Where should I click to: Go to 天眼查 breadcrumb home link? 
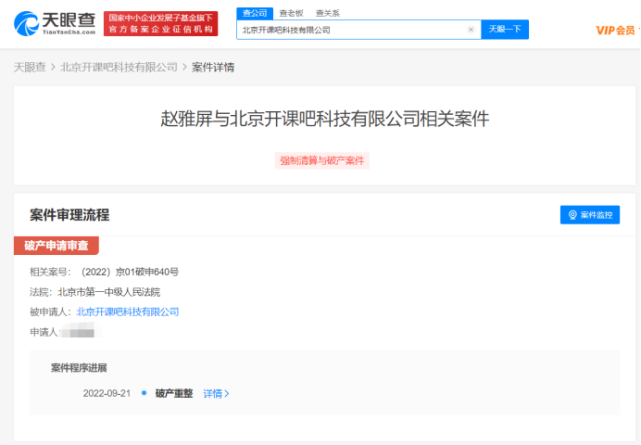29,67
